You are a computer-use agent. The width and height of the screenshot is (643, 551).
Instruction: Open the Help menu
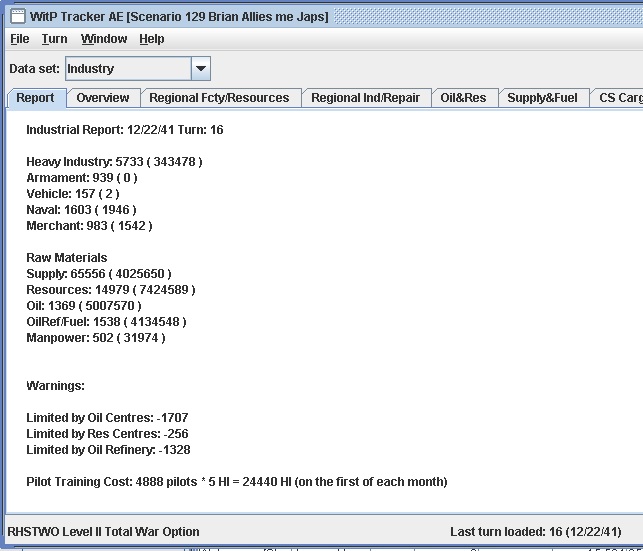tap(152, 39)
